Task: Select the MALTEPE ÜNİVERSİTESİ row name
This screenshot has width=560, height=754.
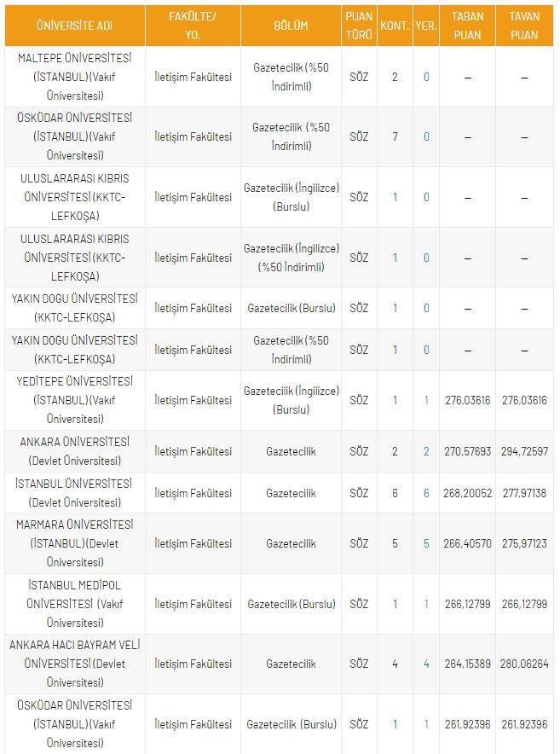Action: tap(75, 77)
